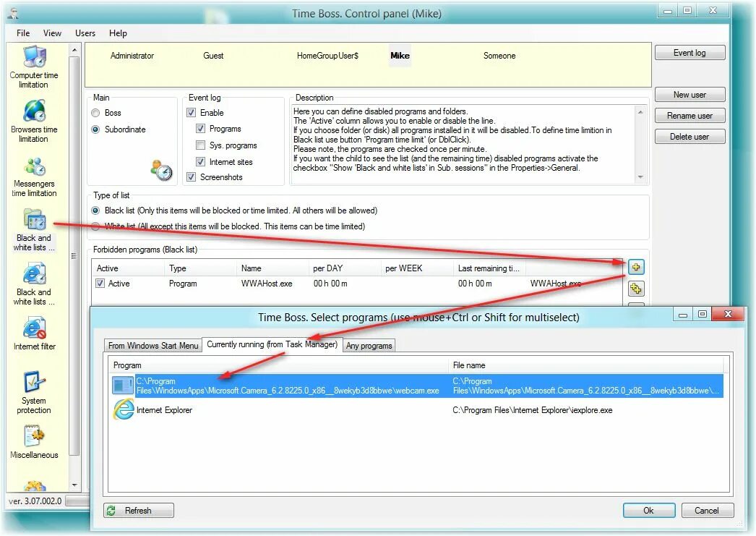
Task: Open the Miscellaneous section icon
Action: tap(34, 437)
